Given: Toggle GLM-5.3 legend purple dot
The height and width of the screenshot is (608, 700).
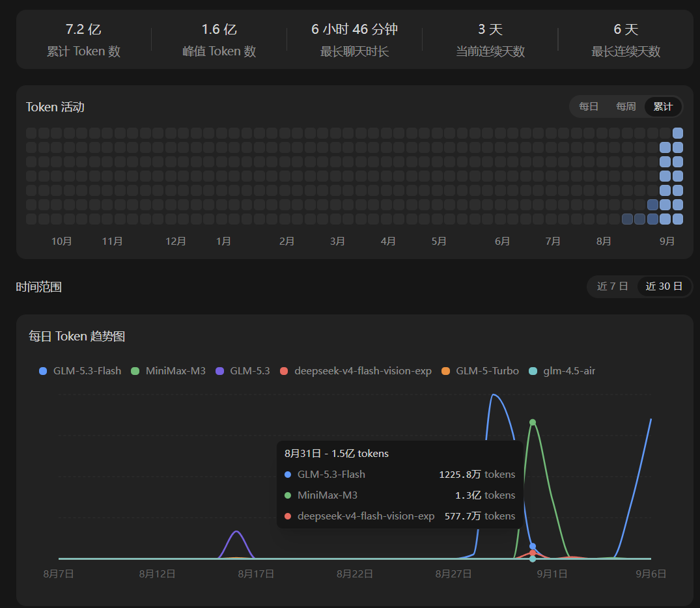Looking at the screenshot, I should point(219,371).
